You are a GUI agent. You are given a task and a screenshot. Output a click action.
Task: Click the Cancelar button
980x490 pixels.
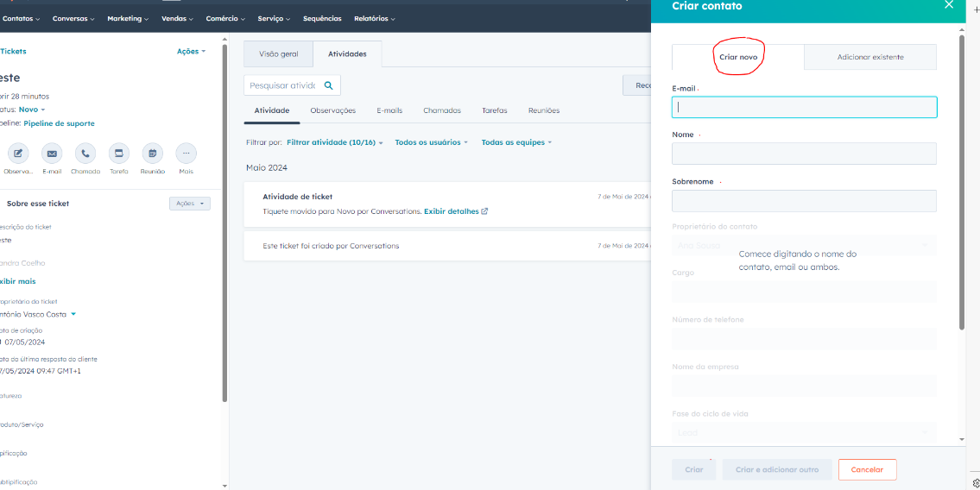(867, 469)
